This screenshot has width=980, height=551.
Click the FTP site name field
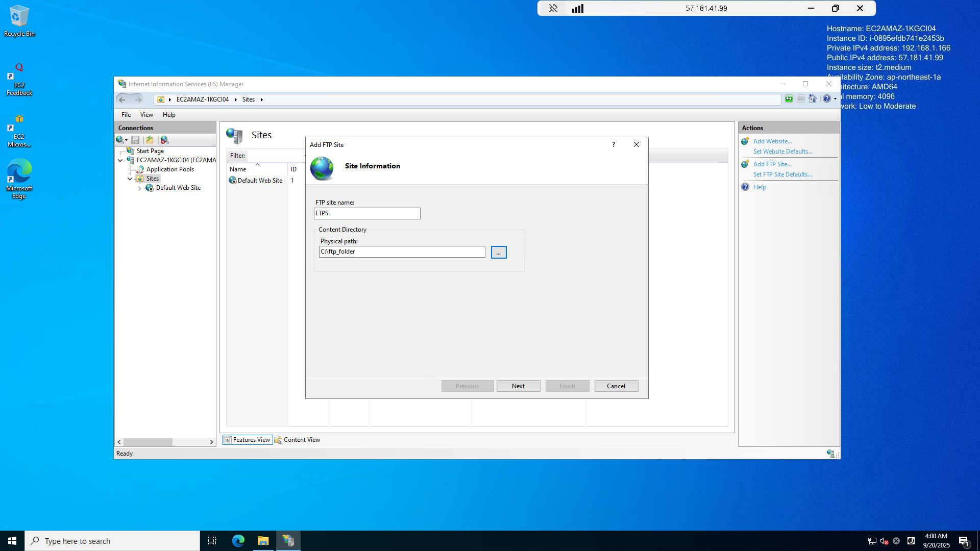[366, 213]
